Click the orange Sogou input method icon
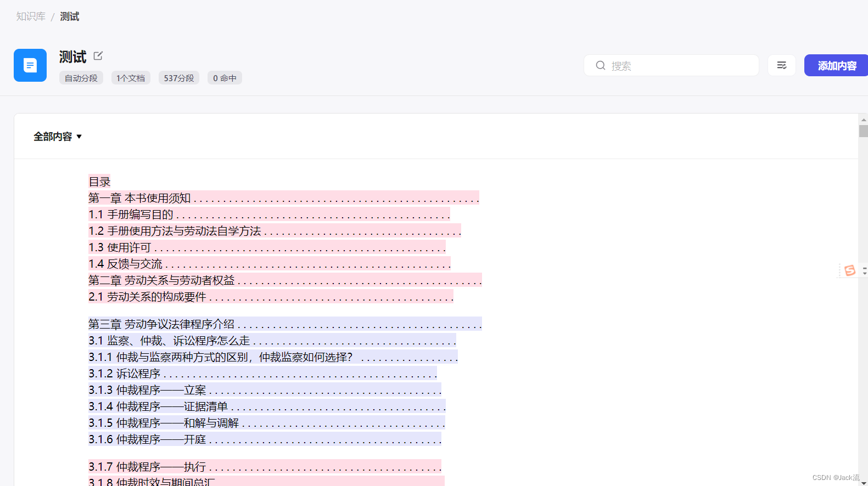This screenshot has width=868, height=486. point(850,270)
